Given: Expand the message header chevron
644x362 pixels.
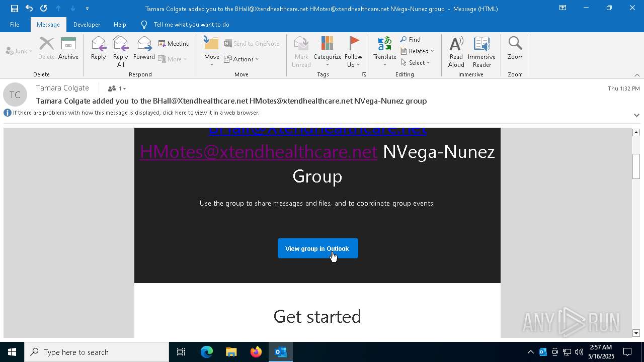Looking at the screenshot, I should tap(636, 115).
